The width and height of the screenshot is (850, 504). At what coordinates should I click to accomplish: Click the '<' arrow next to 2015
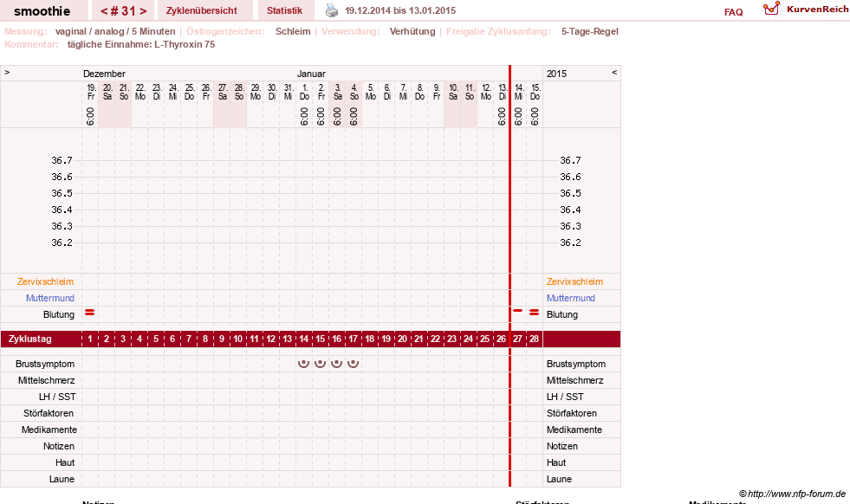[x=614, y=72]
